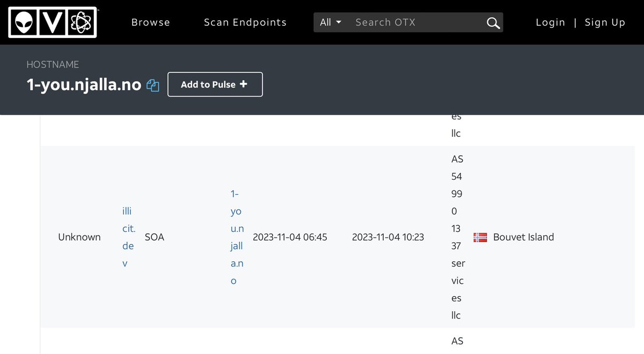This screenshot has height=354, width=644.
Task: Click the 2023-11-04 06:45 date
Action: 290,237
